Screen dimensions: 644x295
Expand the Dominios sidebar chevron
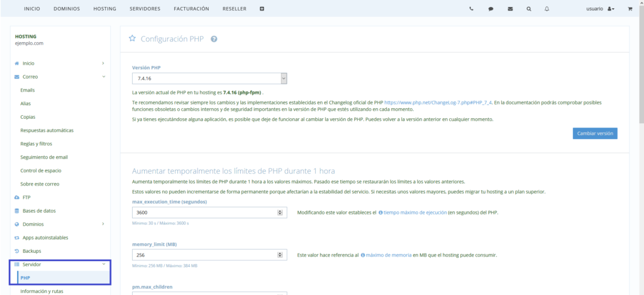coord(103,225)
